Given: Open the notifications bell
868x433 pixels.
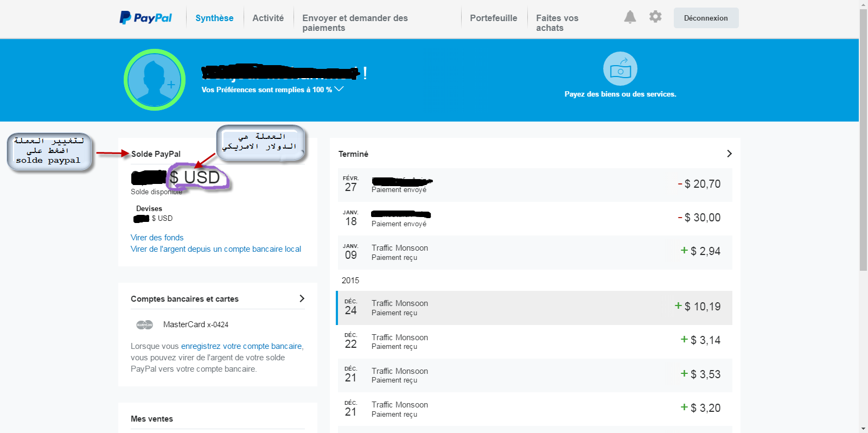Looking at the screenshot, I should pos(630,17).
